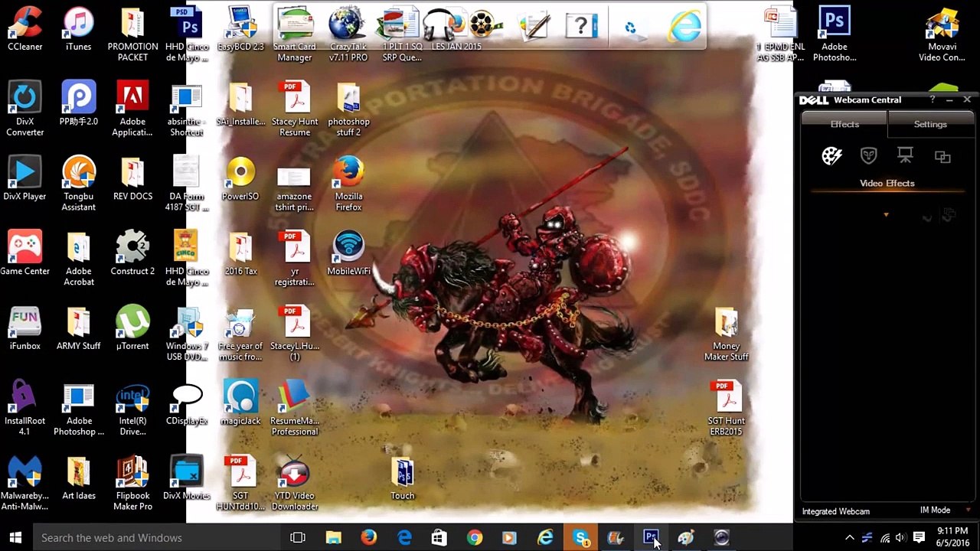
Task: Select the CCleaner desktop shortcut
Action: coord(25,30)
